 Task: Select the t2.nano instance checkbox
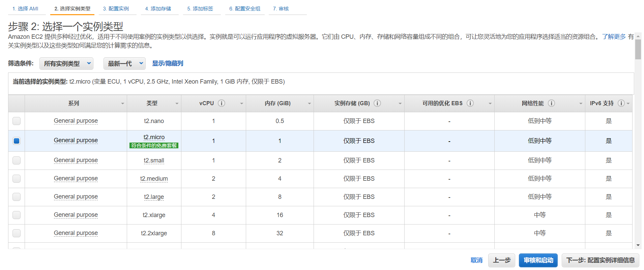[17, 121]
